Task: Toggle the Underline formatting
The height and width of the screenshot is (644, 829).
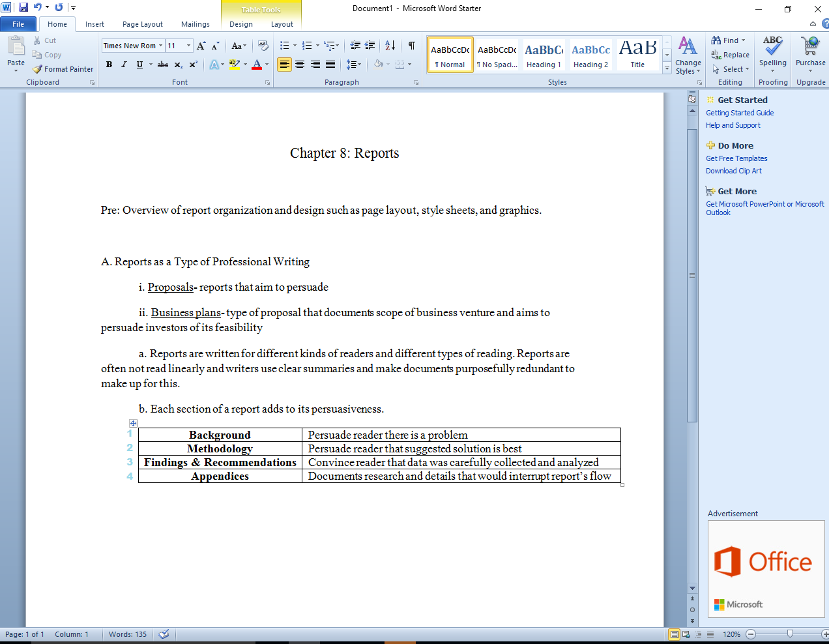Action: click(138, 64)
